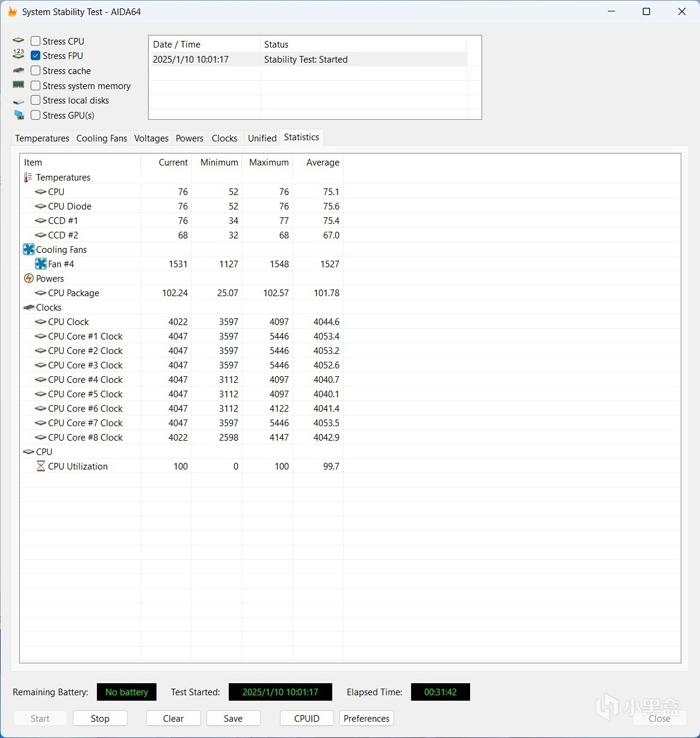Click the chip icon next to CCD #1

pyautogui.click(x=40, y=220)
